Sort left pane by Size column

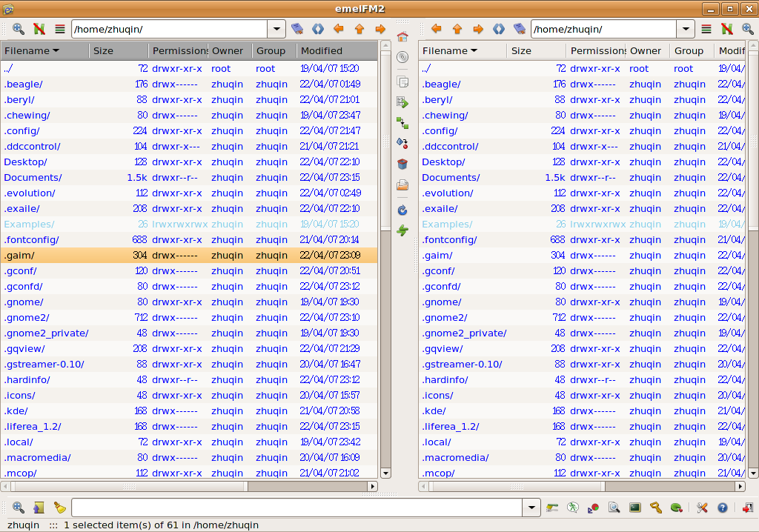point(119,51)
